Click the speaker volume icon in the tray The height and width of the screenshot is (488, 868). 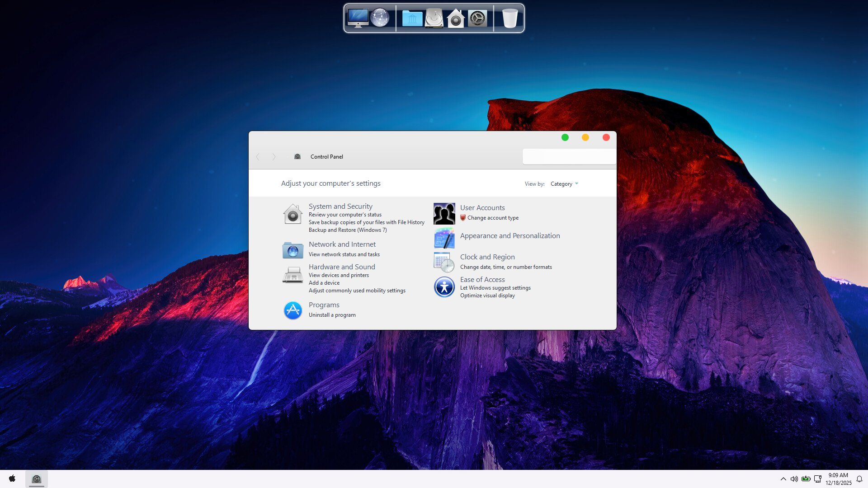[794, 479]
